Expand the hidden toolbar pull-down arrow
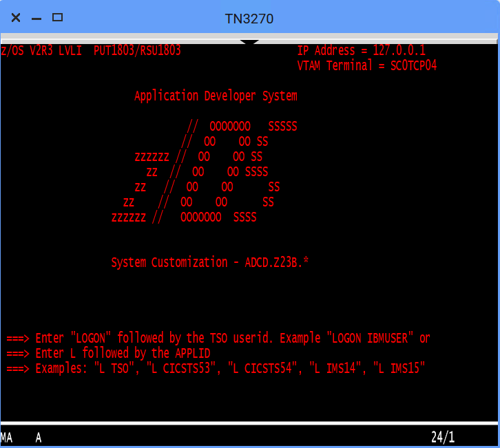This screenshot has height=448, width=500. 249,42
